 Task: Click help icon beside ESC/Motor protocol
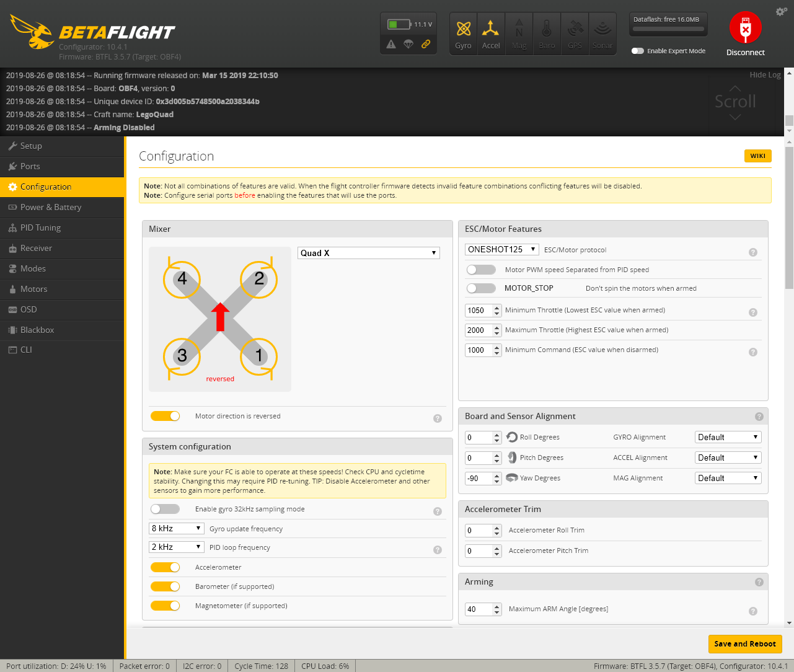[753, 252]
